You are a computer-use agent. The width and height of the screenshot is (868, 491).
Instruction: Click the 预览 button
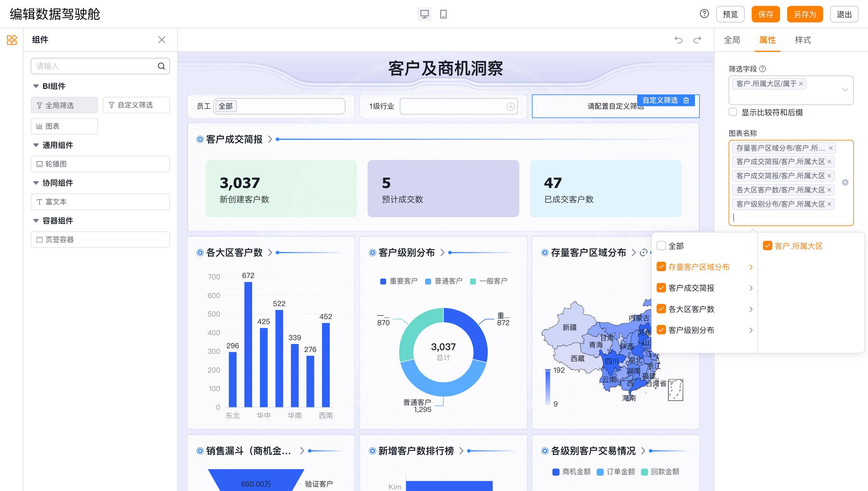point(730,14)
